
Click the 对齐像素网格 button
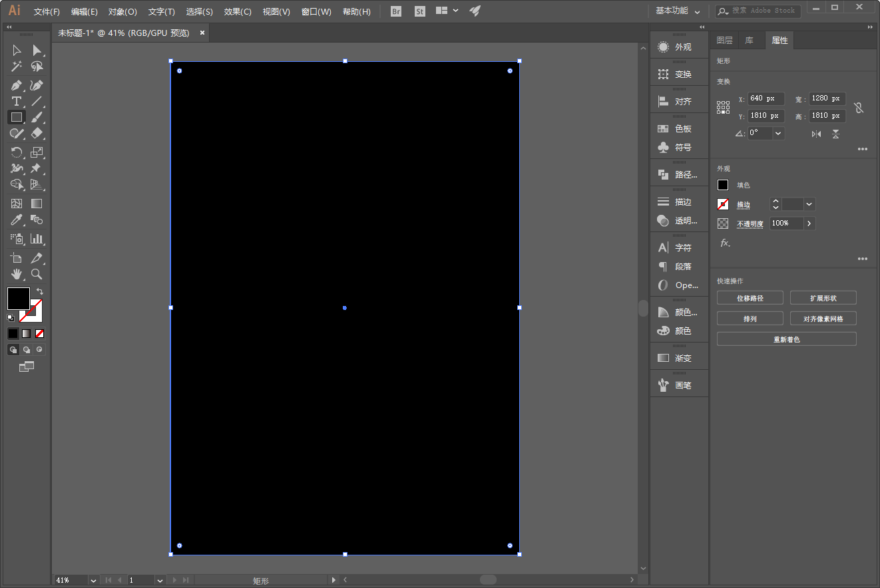tap(823, 319)
